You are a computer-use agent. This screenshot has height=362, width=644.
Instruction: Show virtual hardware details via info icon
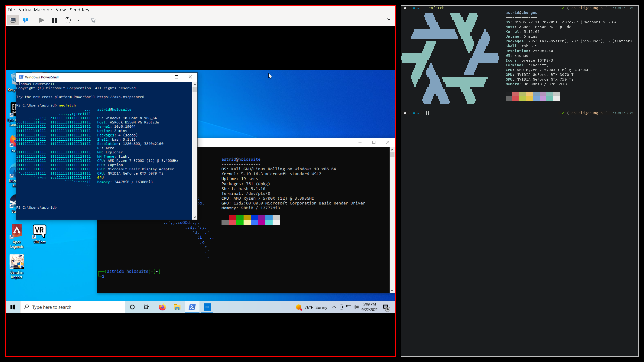[x=25, y=20]
